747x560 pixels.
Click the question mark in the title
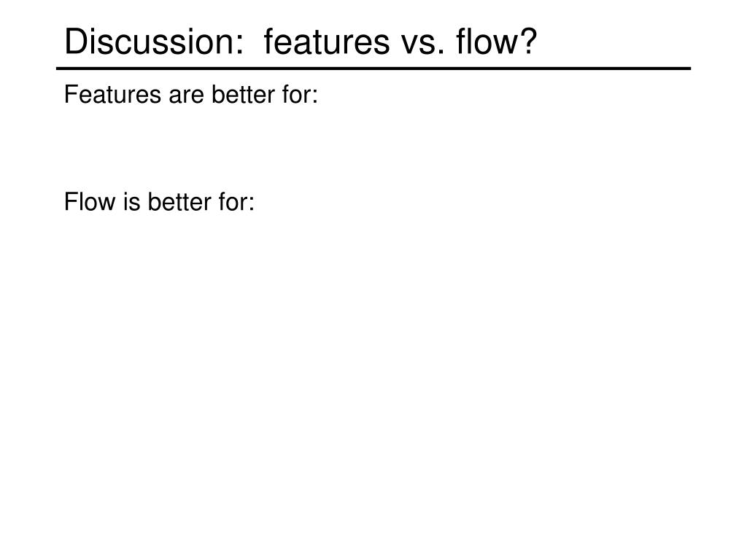(x=529, y=42)
